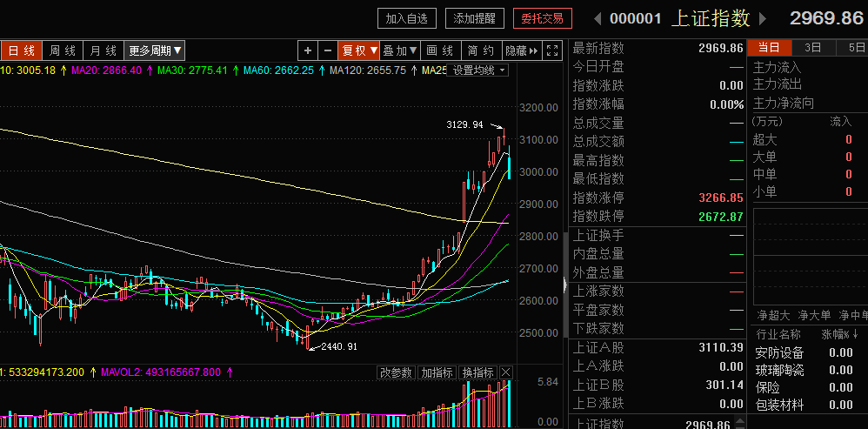
Task: Click 加指标 to add indicator
Action: pyautogui.click(x=437, y=372)
